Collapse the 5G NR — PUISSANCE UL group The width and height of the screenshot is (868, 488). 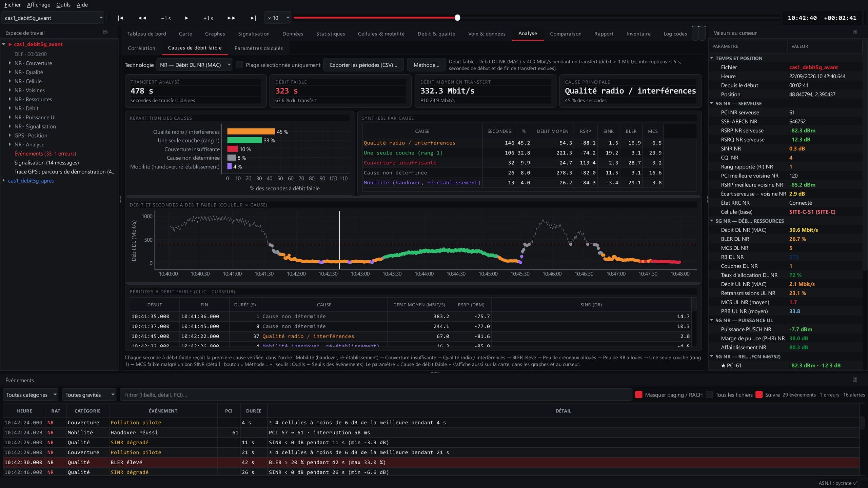pyautogui.click(x=712, y=320)
